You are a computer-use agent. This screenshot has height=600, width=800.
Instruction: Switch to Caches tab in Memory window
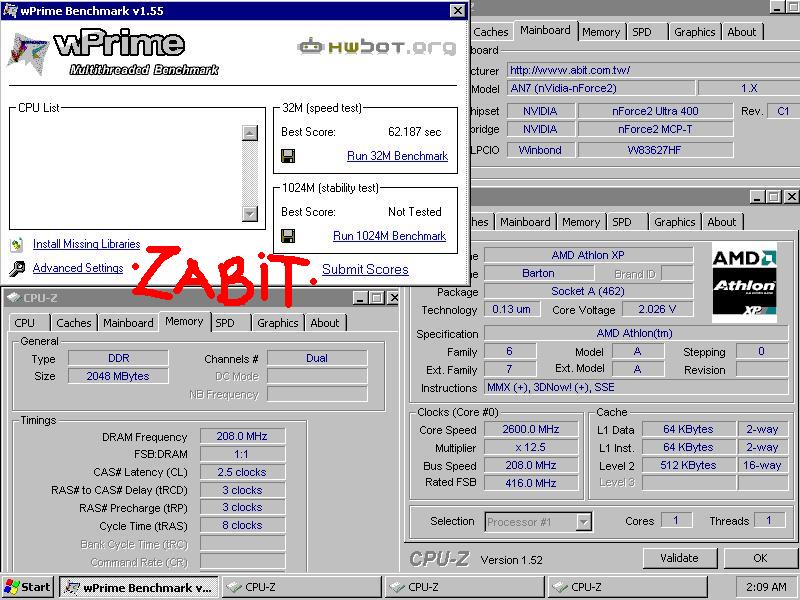[73, 323]
